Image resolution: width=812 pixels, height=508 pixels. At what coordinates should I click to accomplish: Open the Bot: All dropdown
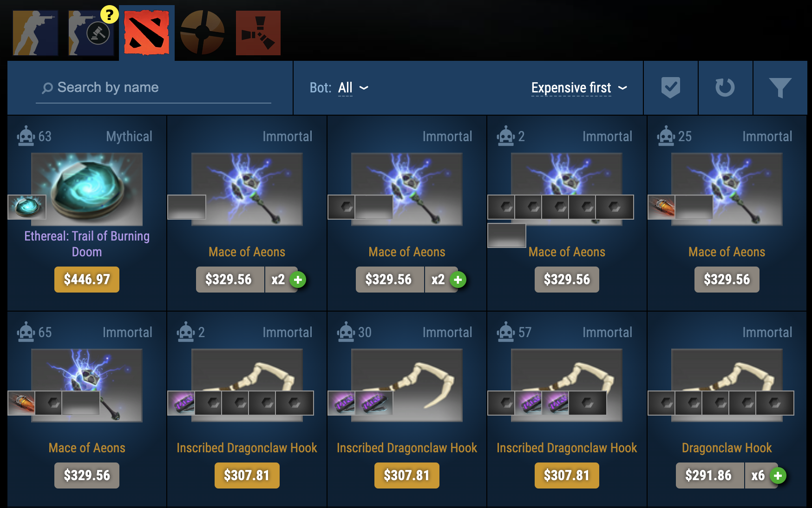click(339, 88)
